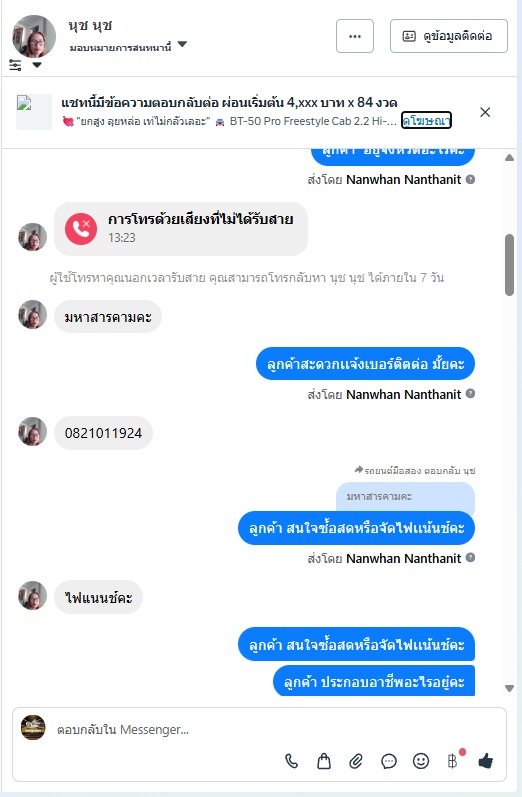Expand the assign conversation dropdown arrow
The height and width of the screenshot is (797, 522).
click(x=182, y=44)
